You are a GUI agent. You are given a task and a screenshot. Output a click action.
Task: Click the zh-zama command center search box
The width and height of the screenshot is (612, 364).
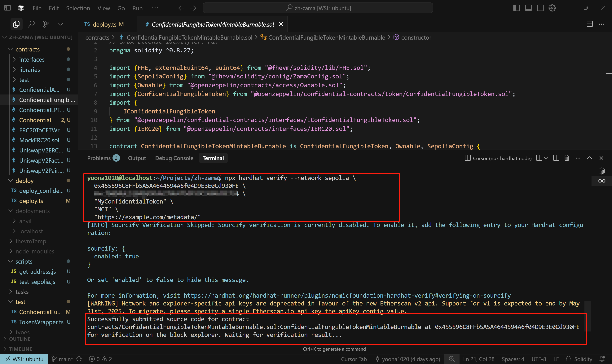click(318, 8)
